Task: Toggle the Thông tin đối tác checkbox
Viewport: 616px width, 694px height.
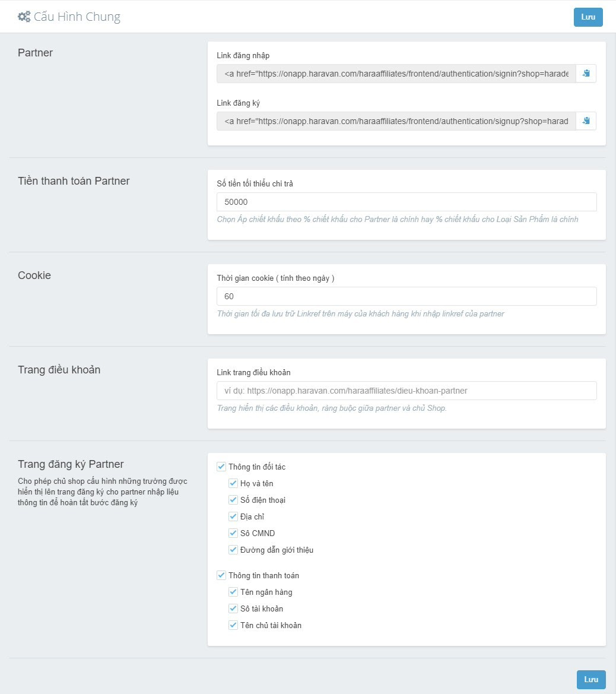Action: tap(221, 467)
